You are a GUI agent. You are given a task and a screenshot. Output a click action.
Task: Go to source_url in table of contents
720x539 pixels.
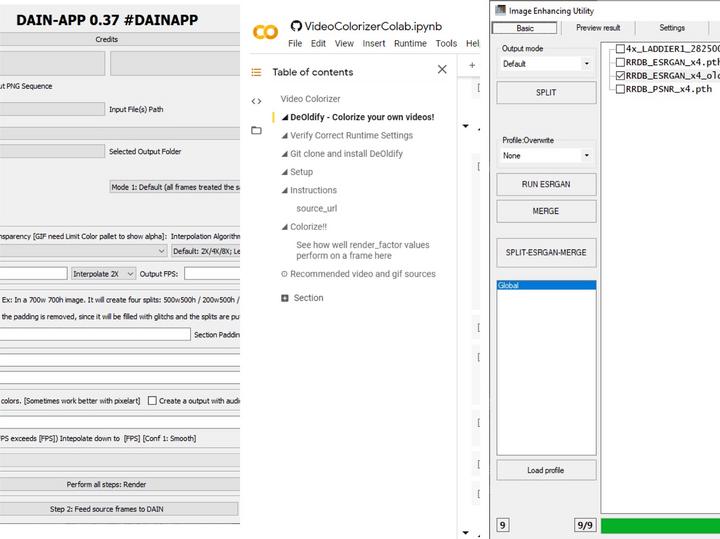pyautogui.click(x=317, y=208)
